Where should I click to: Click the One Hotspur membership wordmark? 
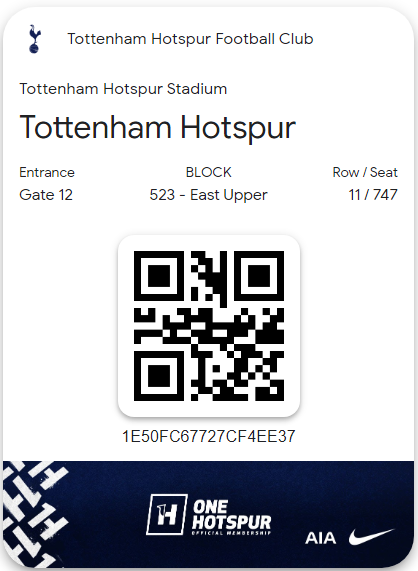232,517
